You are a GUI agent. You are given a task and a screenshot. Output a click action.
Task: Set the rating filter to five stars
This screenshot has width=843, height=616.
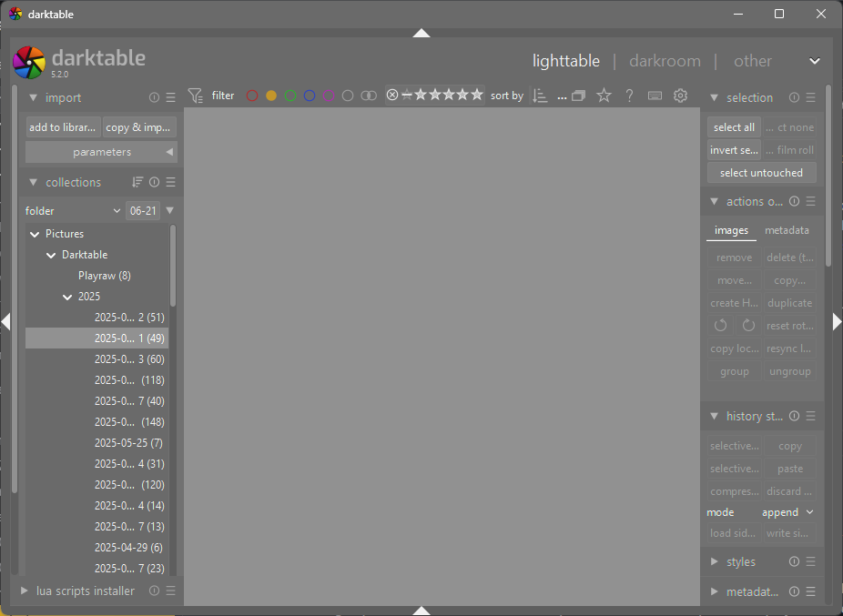[477, 96]
